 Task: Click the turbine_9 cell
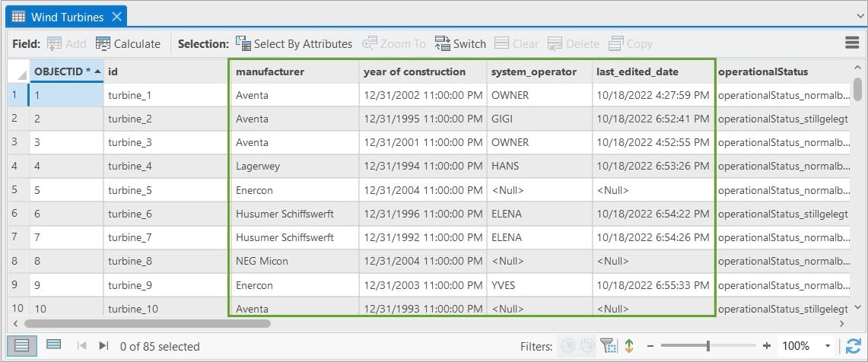166,285
